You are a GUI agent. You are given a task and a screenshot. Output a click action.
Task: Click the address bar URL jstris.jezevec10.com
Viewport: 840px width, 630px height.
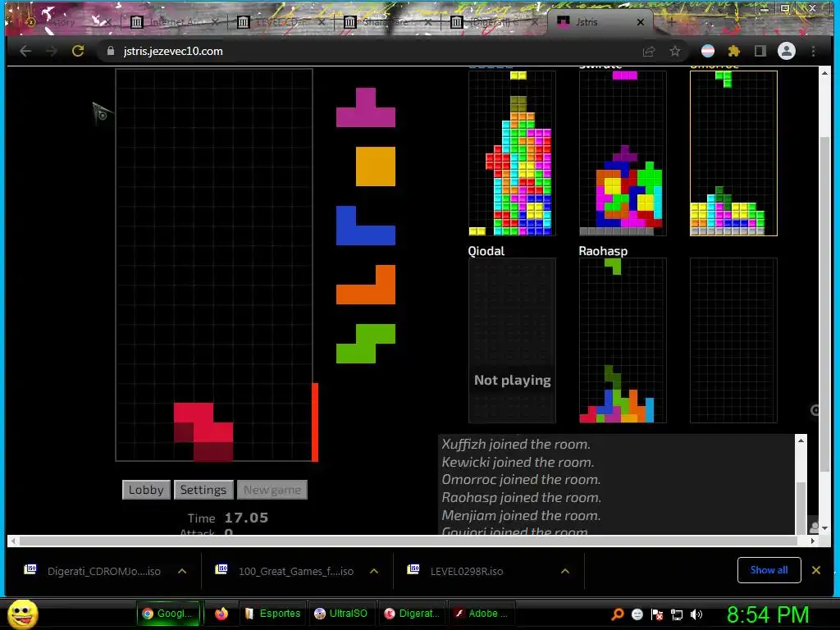[x=173, y=51]
